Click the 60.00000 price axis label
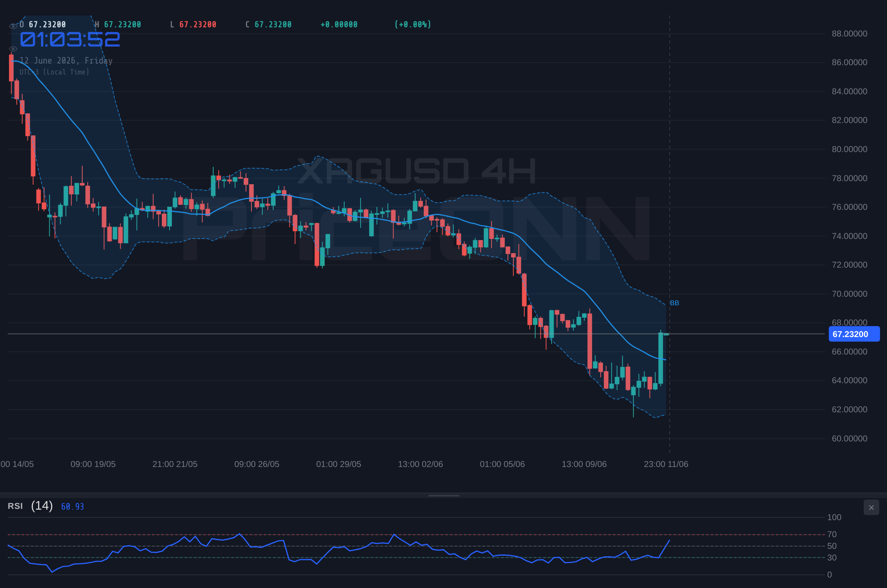This screenshot has width=887, height=588. click(x=849, y=439)
